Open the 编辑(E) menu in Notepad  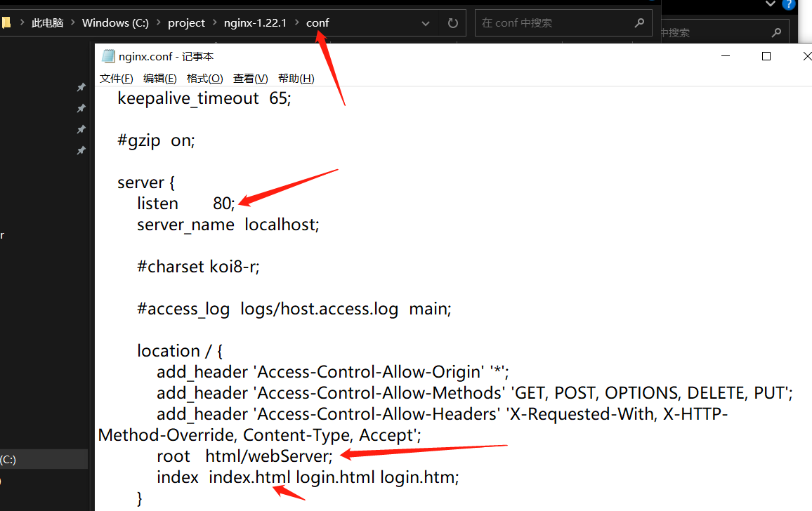(160, 79)
